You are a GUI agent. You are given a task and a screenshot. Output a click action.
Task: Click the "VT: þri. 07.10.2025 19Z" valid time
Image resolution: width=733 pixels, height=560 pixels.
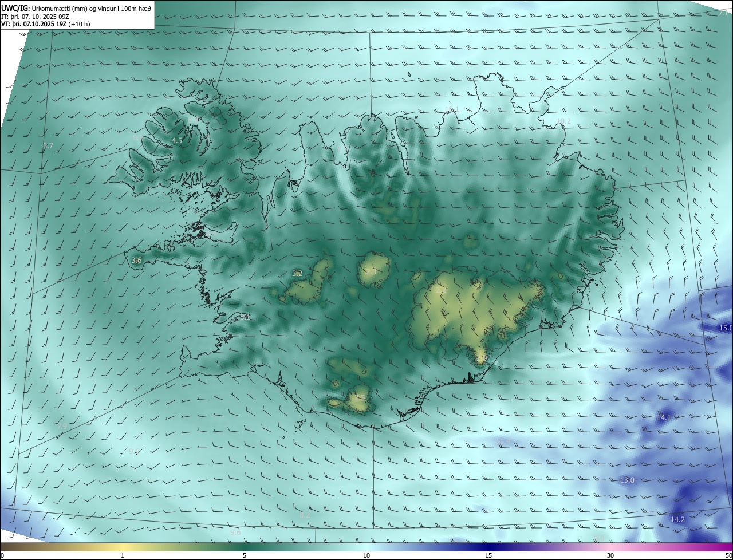click(x=34, y=24)
